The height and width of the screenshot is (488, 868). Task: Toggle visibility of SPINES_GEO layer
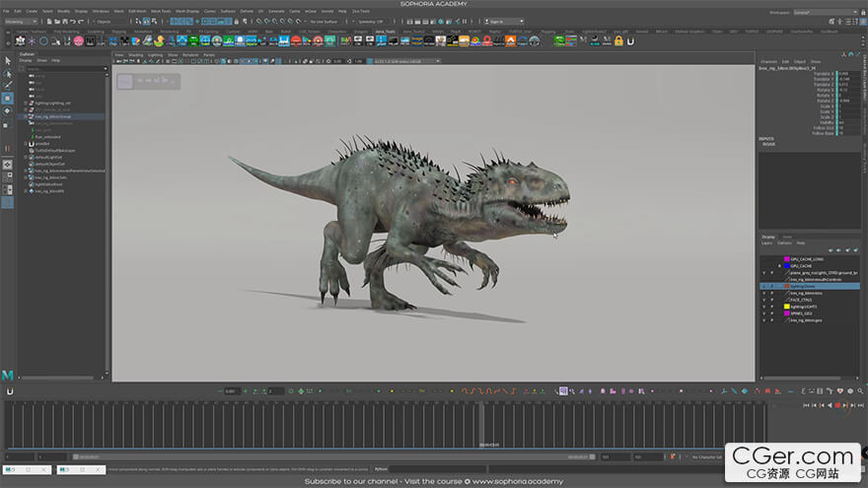click(x=763, y=314)
